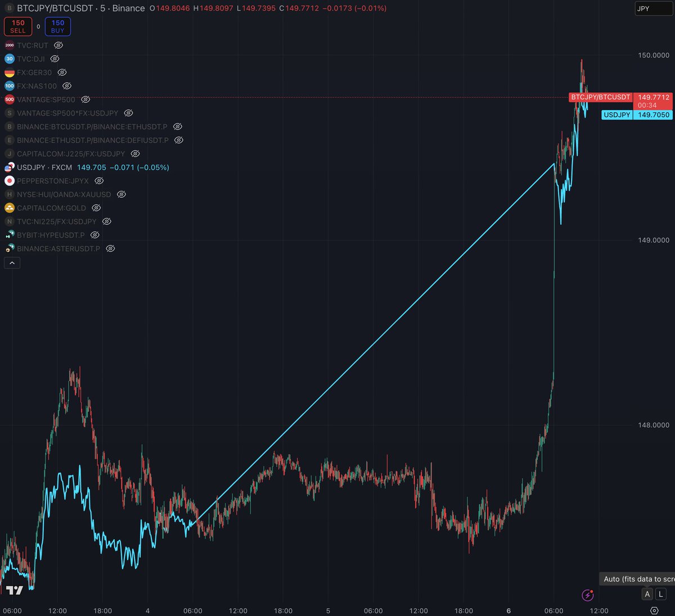Click the 150 BUY button
Image resolution: width=675 pixels, height=616 pixels.
pyautogui.click(x=58, y=26)
